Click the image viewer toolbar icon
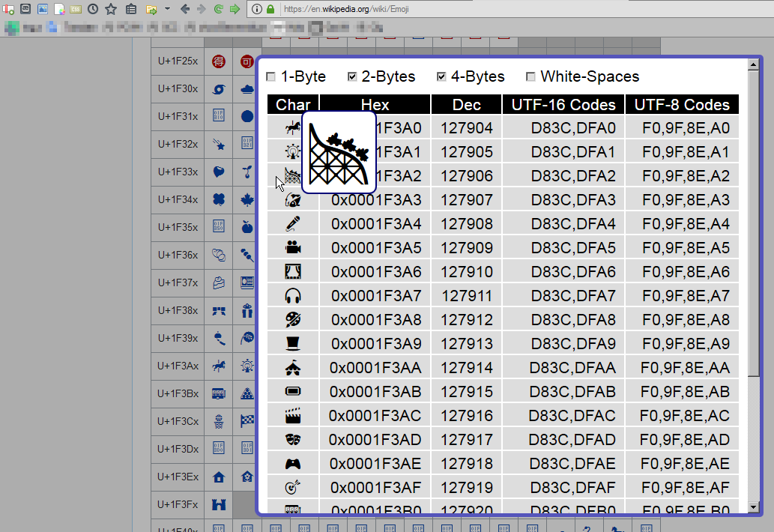 [x=43, y=9]
